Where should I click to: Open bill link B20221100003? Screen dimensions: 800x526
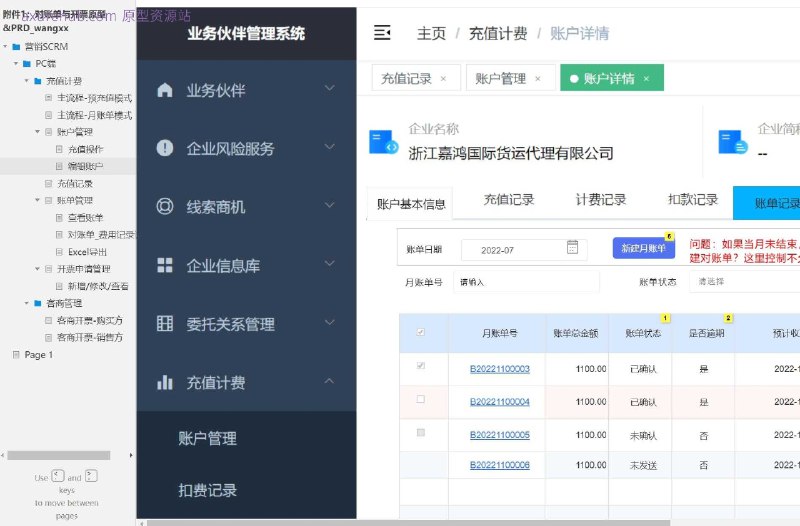coord(499,369)
